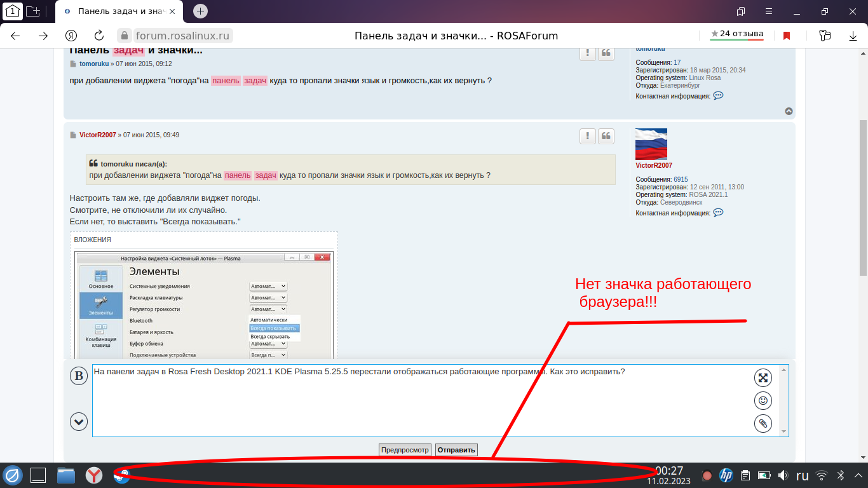868x488 pixels.
Task: Open the Bluetooth tray icon
Action: click(840, 475)
